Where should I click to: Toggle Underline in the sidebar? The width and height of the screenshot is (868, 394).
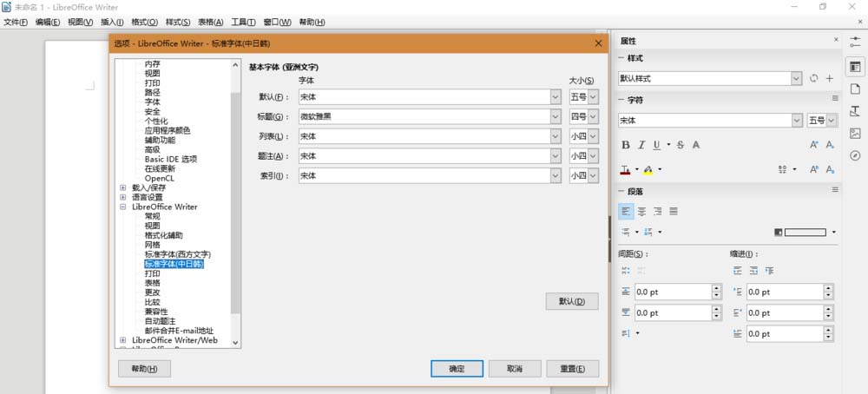pyautogui.click(x=656, y=145)
